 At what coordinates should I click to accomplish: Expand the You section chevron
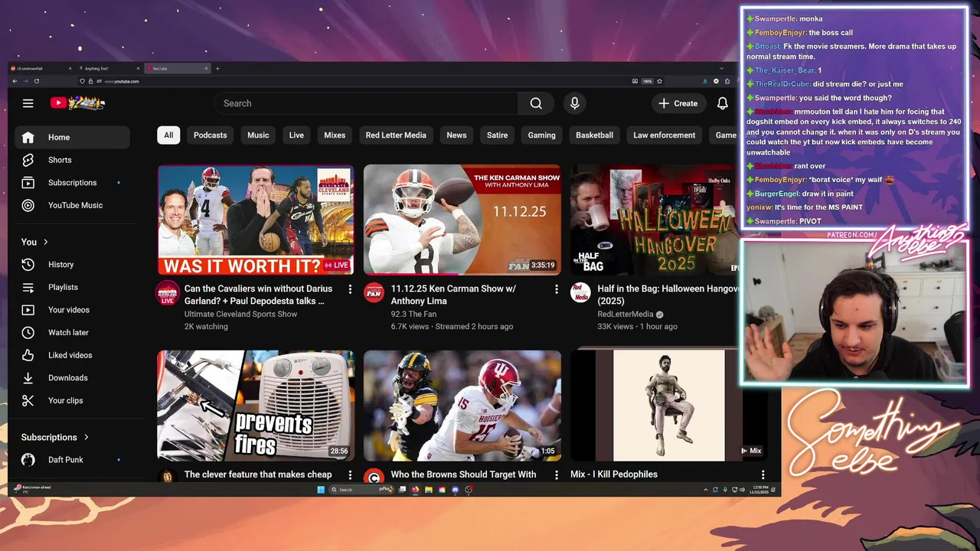click(x=46, y=242)
